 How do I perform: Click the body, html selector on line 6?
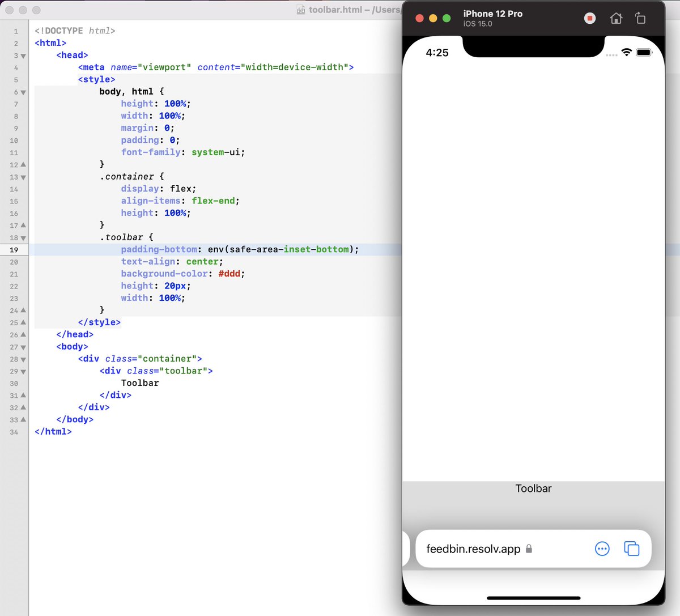click(126, 91)
